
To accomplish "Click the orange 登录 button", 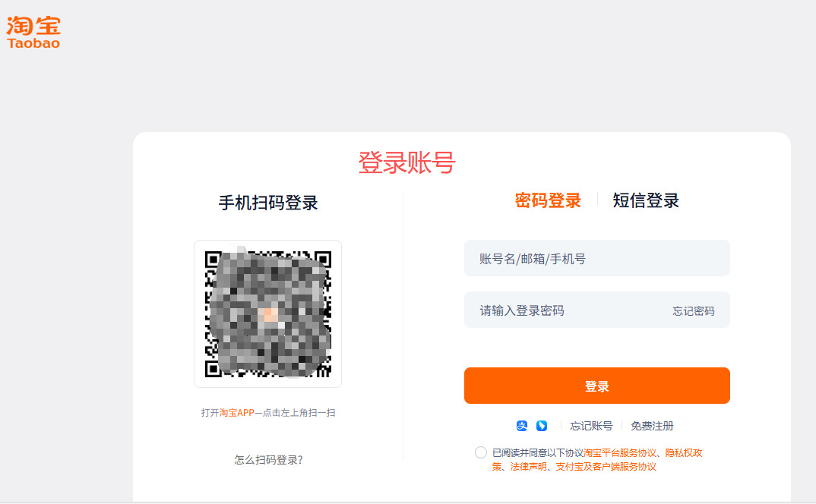I will [597, 386].
